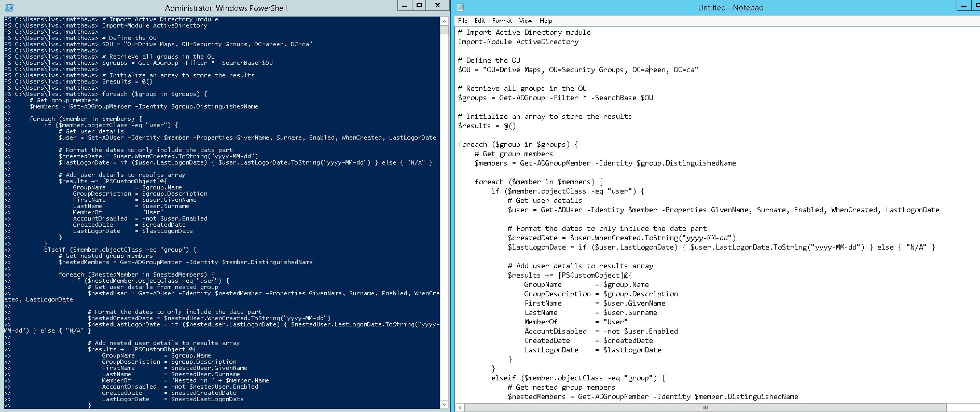Maximize the PowerShell window
Viewport: 980px width, 412px height.
(x=419, y=6)
